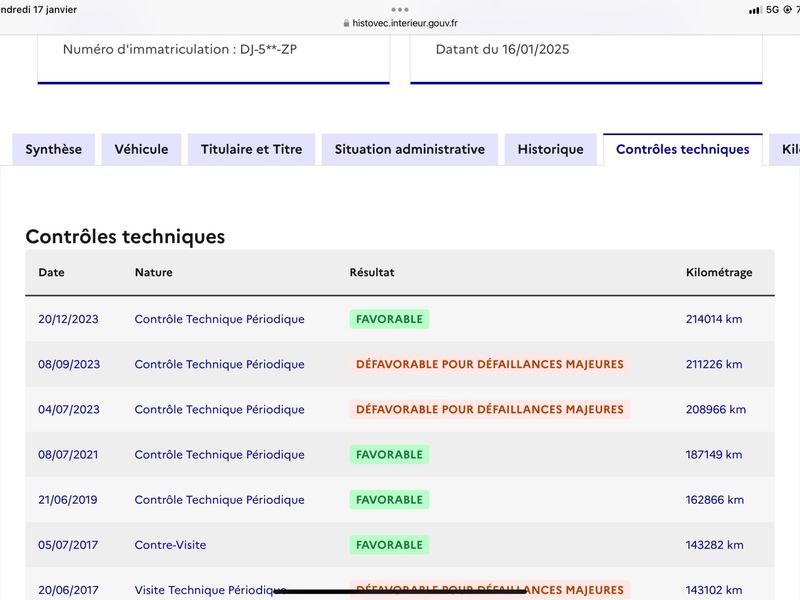Tap the FAVORABLE badge for 20/12/2023
This screenshot has height=600, width=800.
(389, 319)
